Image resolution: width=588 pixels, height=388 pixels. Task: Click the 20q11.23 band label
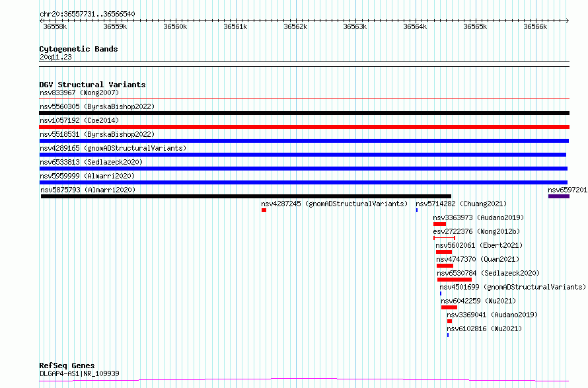pyautogui.click(x=55, y=57)
